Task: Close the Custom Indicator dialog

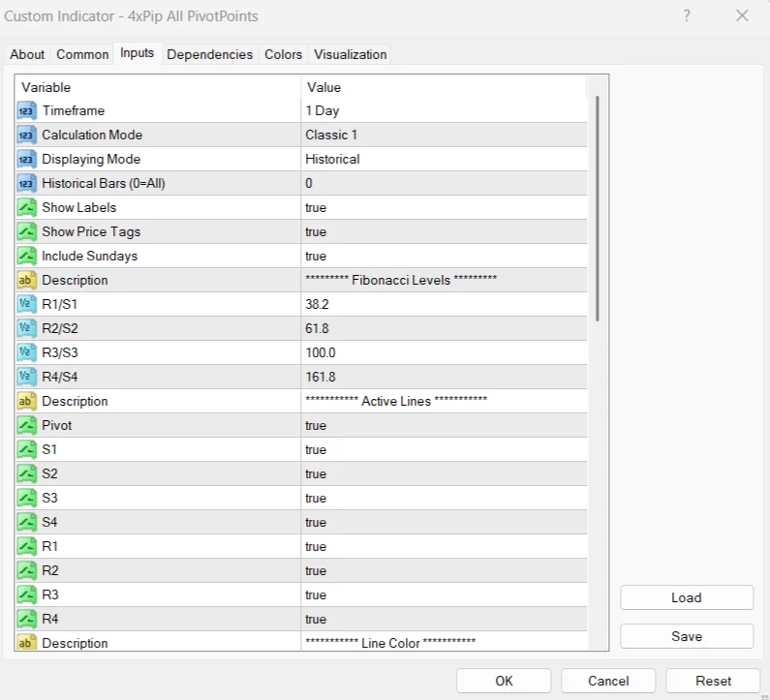Action: coord(742,15)
